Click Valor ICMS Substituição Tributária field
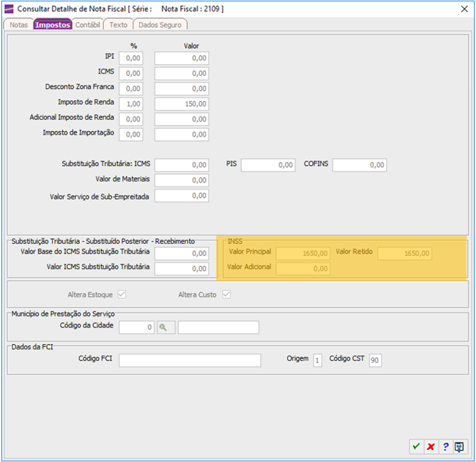The image size is (476, 462). pos(182,269)
